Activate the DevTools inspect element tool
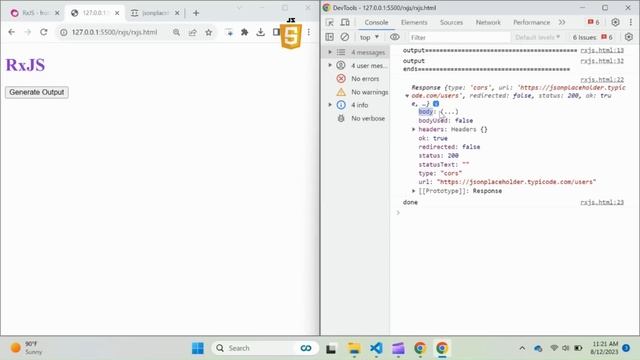640x360 pixels. 329,22
